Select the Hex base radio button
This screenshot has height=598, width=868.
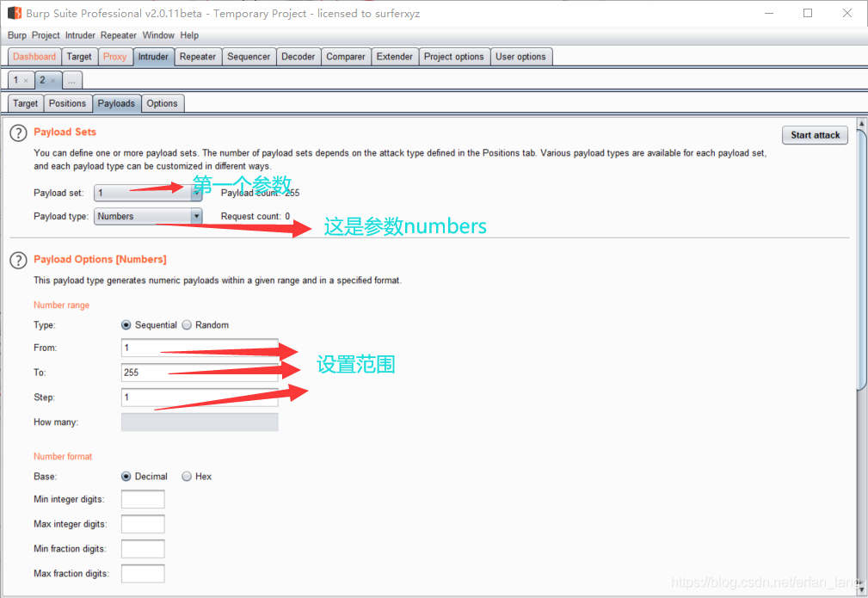pyautogui.click(x=187, y=476)
